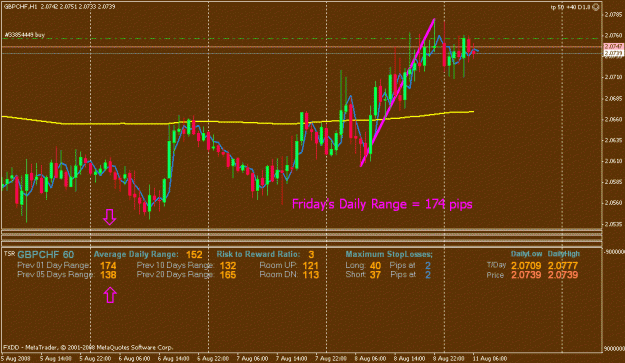Click 'Pips at' in the Short row
625x363 pixels.
pos(403,275)
